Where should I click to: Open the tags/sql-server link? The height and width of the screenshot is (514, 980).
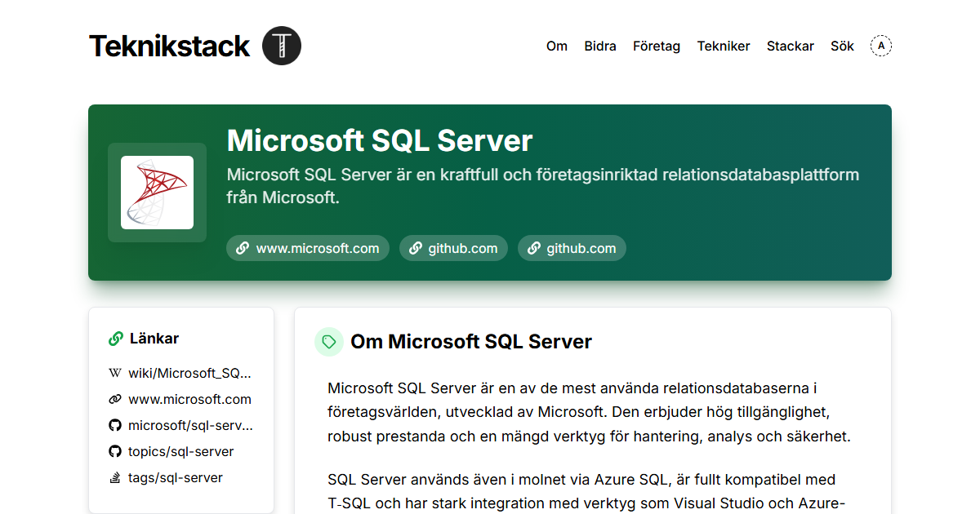[x=176, y=477]
